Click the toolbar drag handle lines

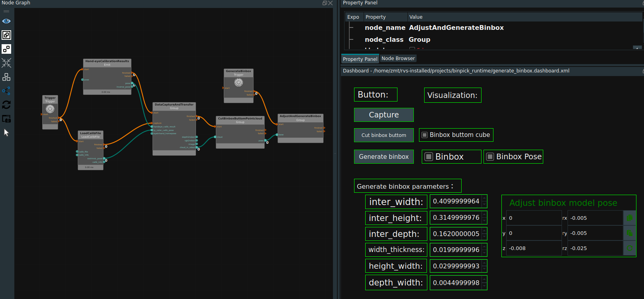point(6,11)
